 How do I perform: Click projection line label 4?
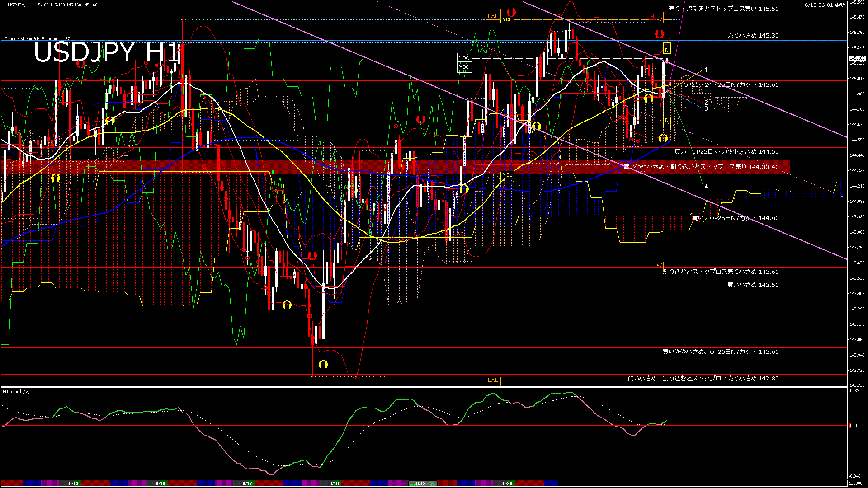tap(706, 186)
